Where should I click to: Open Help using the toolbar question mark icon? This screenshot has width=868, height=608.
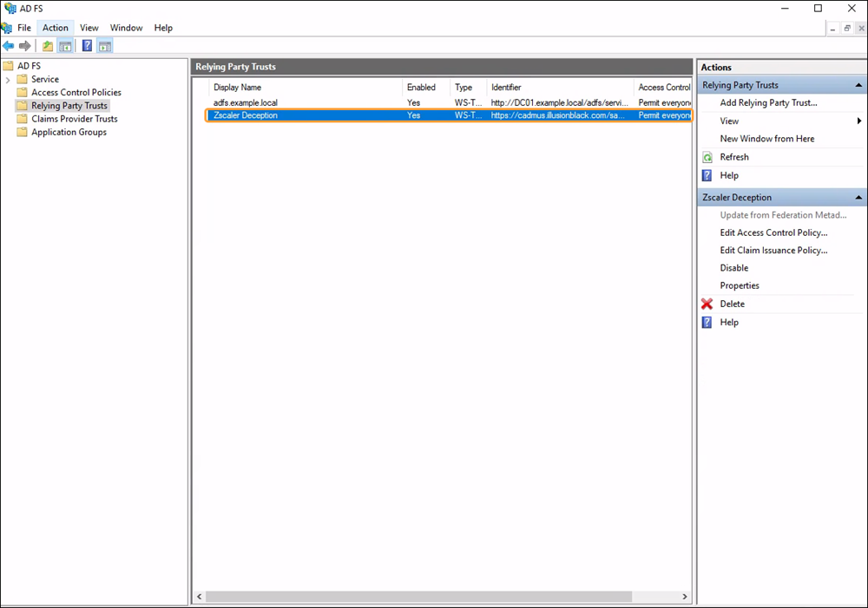coord(86,46)
